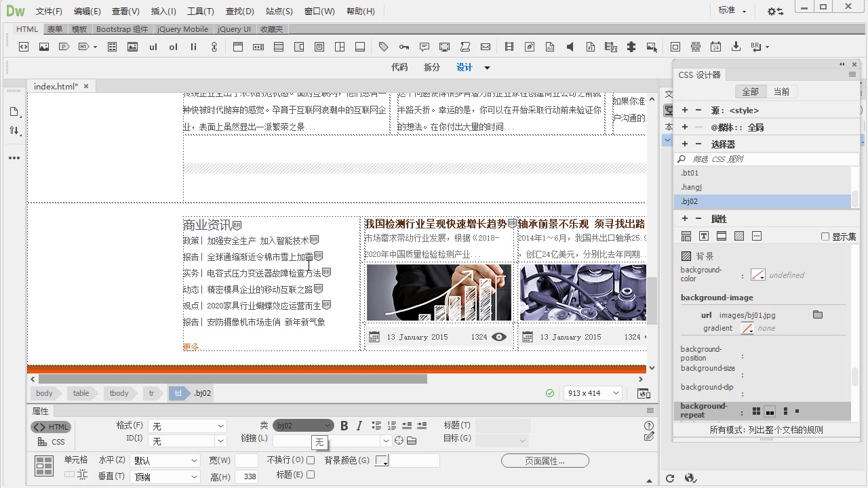
Task: Click the more tools ellipsis in left sidebar
Action: click(14, 158)
